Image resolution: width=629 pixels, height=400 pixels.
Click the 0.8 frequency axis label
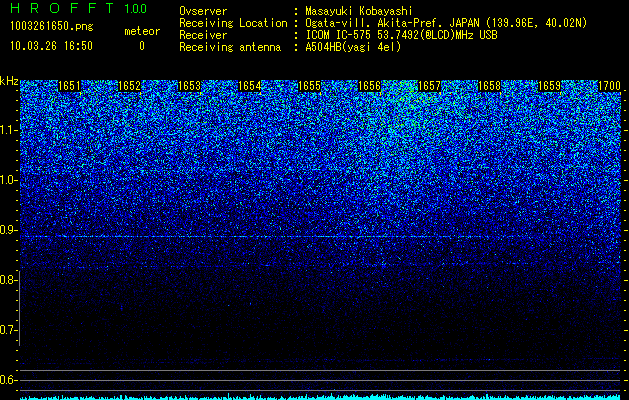coord(8,280)
